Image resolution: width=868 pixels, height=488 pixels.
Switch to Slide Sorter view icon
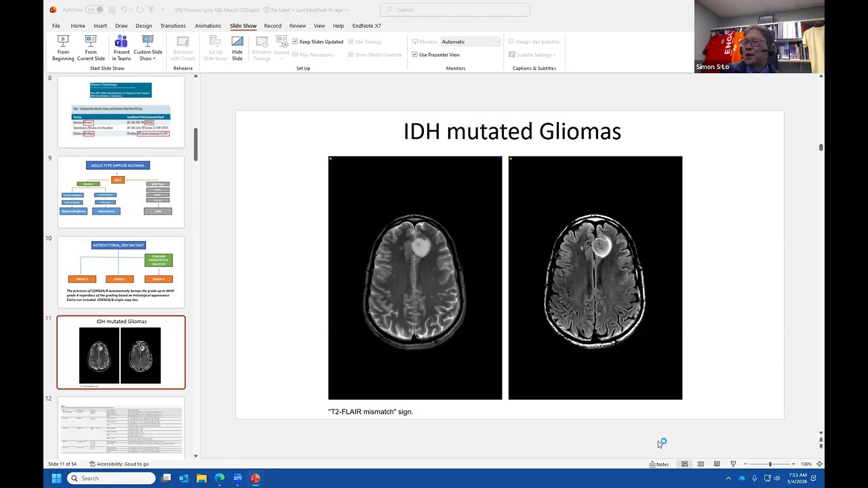click(701, 464)
